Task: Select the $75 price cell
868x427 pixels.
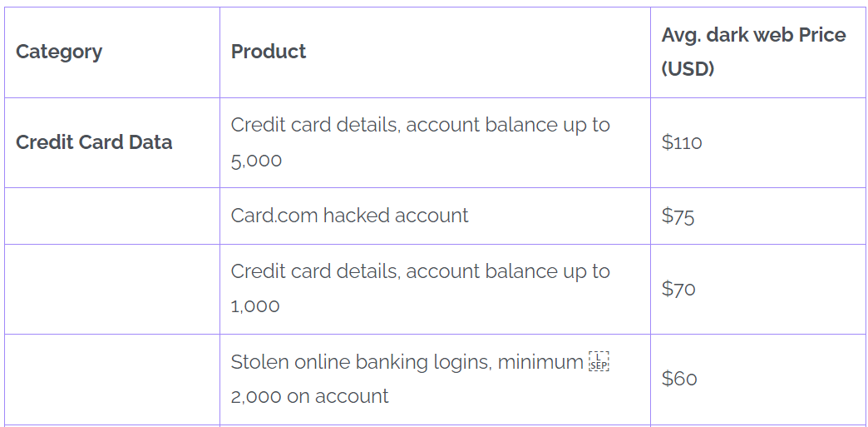Action: pyautogui.click(x=678, y=216)
